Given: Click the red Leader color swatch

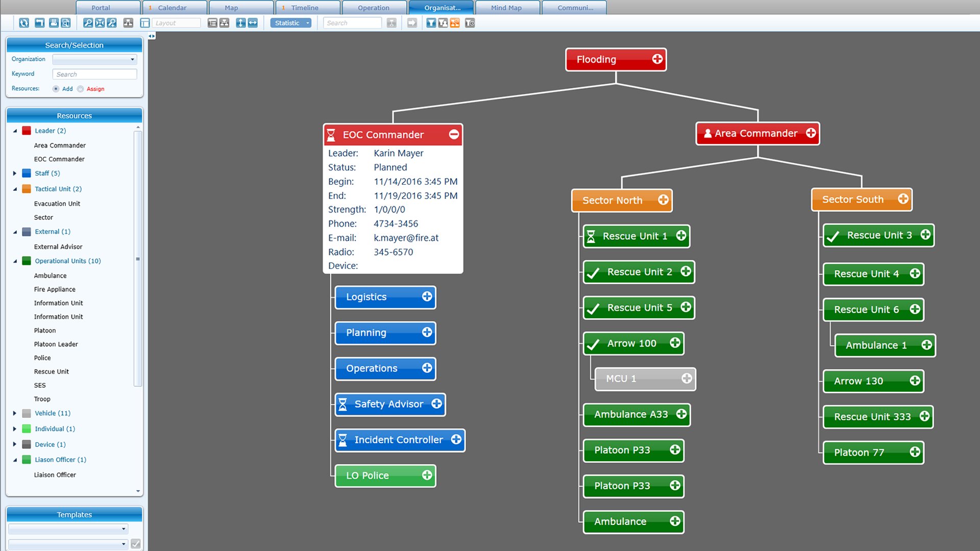Looking at the screenshot, I should 27,131.
